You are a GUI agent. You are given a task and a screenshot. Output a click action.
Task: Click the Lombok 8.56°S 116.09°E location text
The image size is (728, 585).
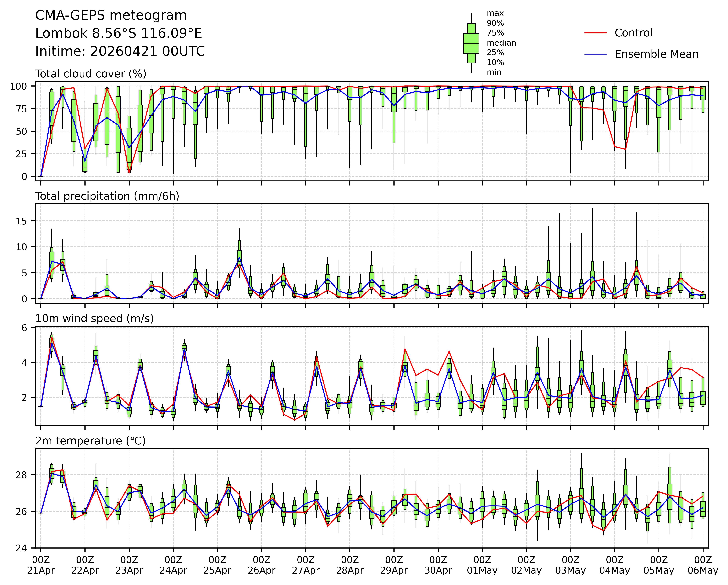point(119,33)
